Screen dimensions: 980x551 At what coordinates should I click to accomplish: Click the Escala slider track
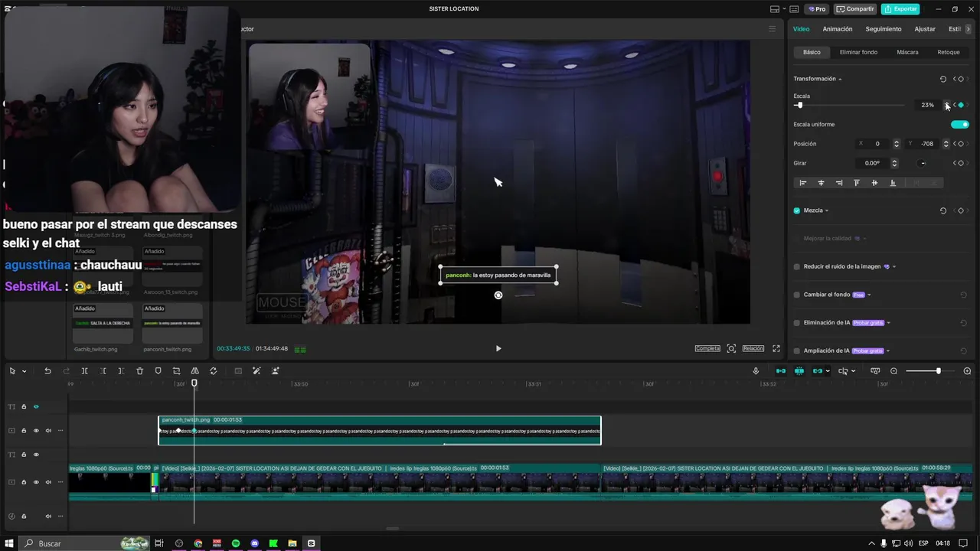point(849,105)
